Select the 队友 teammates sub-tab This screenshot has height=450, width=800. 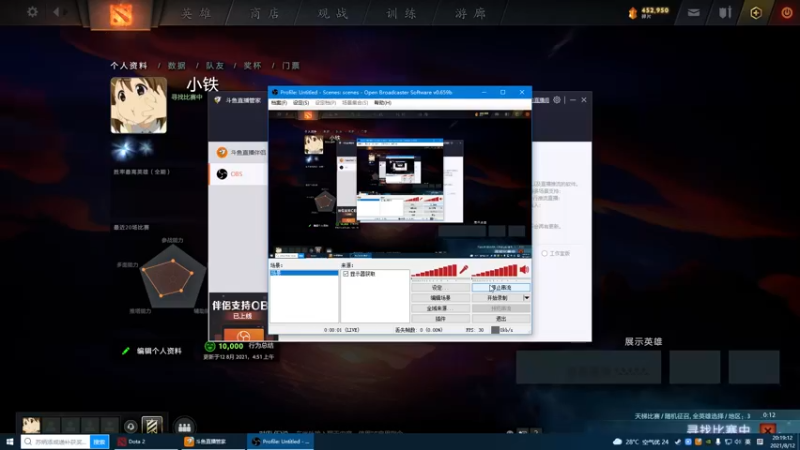tap(215, 66)
